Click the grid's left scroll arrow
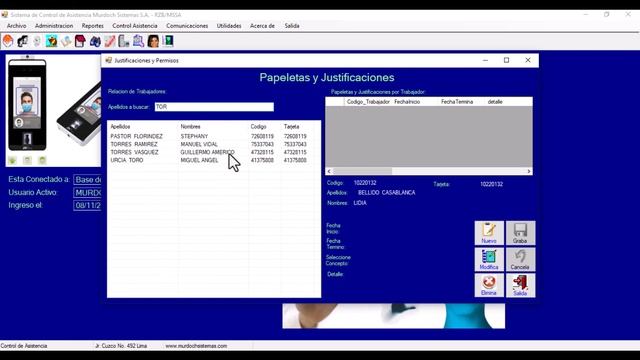Screen dimensions: 640x360 329,171
